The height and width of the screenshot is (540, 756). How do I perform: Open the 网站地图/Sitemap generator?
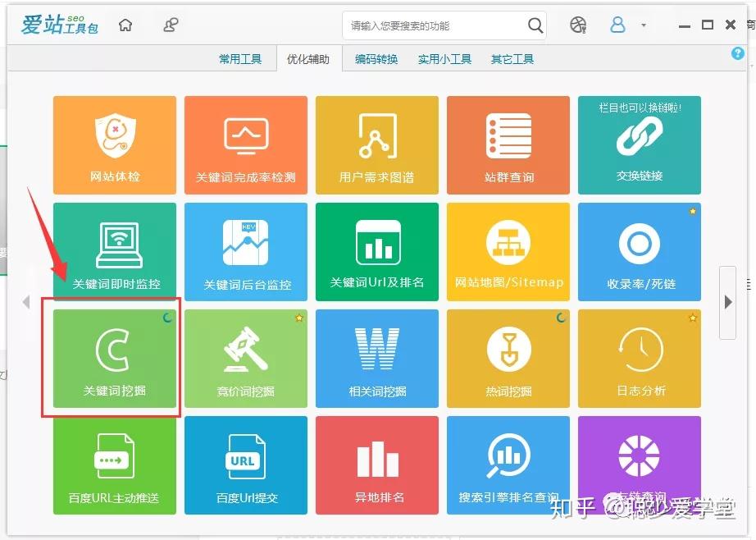click(x=508, y=252)
